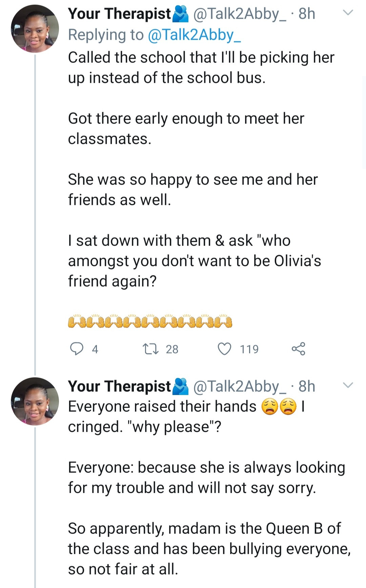The image size is (366, 588).
Task: Share the first tweet
Action: pyautogui.click(x=298, y=349)
